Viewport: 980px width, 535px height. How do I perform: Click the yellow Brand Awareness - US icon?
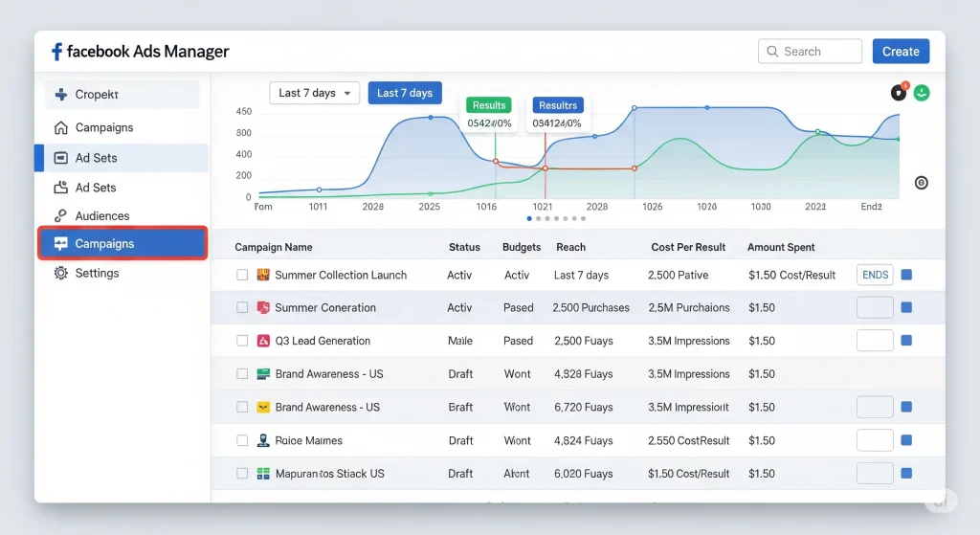coord(263,407)
